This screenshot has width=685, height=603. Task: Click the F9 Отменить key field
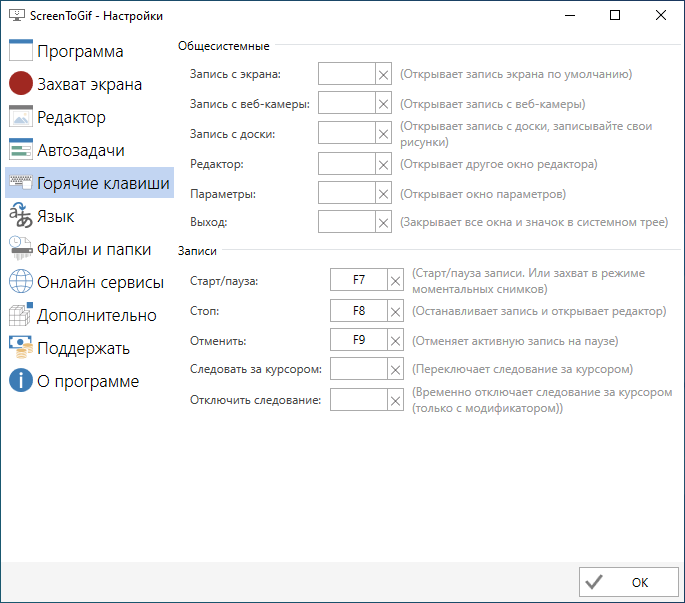click(359, 340)
